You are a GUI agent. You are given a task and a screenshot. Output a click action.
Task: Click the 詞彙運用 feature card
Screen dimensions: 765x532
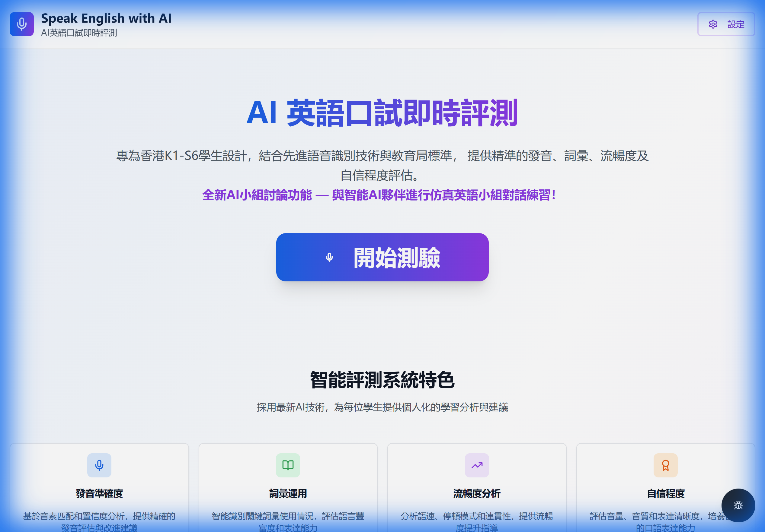(x=288, y=486)
